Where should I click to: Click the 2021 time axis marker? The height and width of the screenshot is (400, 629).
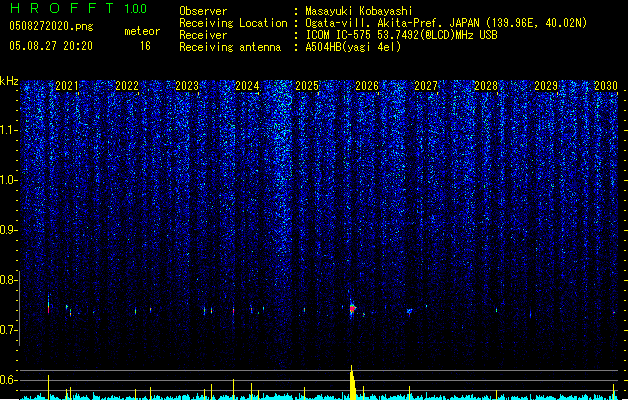(67, 85)
